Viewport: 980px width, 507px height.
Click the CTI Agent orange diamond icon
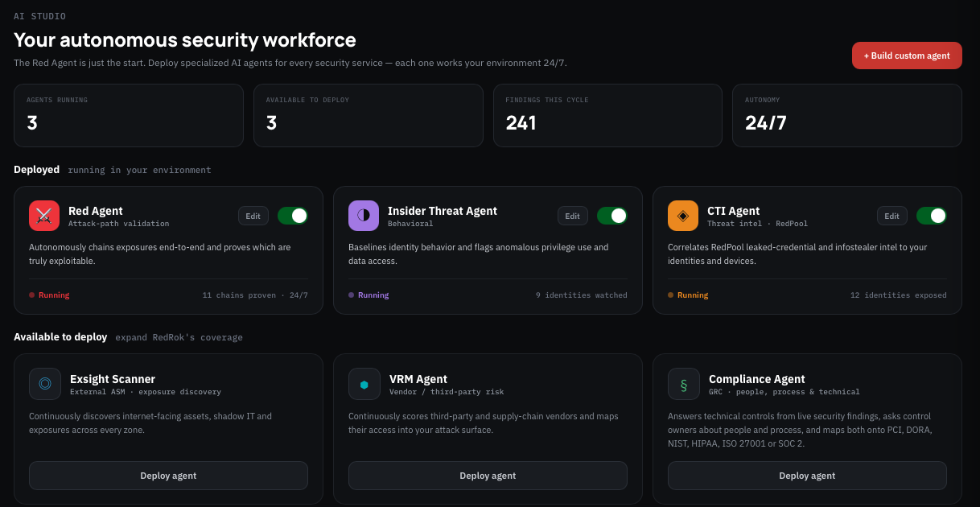(683, 216)
